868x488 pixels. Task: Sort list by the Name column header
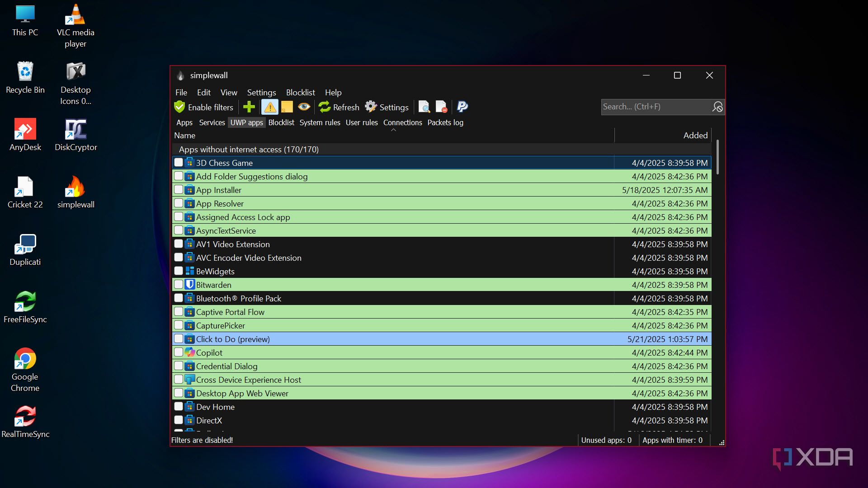(x=393, y=136)
